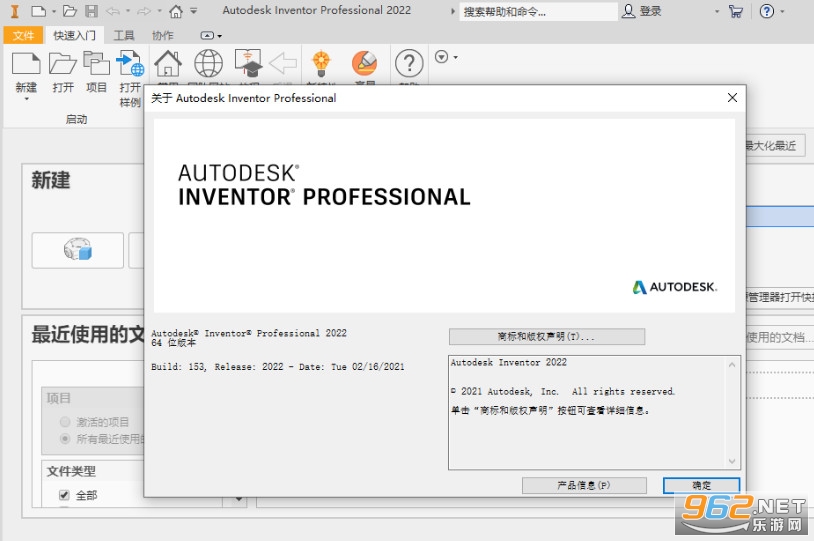Click the 'Build: 153, Release: 2022' text
The width and height of the screenshot is (814, 541).
pyautogui.click(x=218, y=367)
